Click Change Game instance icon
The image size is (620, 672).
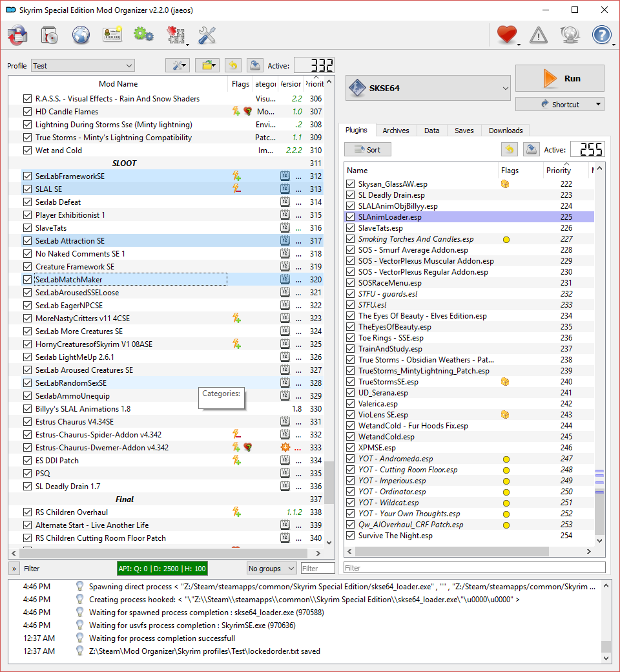tap(17, 35)
